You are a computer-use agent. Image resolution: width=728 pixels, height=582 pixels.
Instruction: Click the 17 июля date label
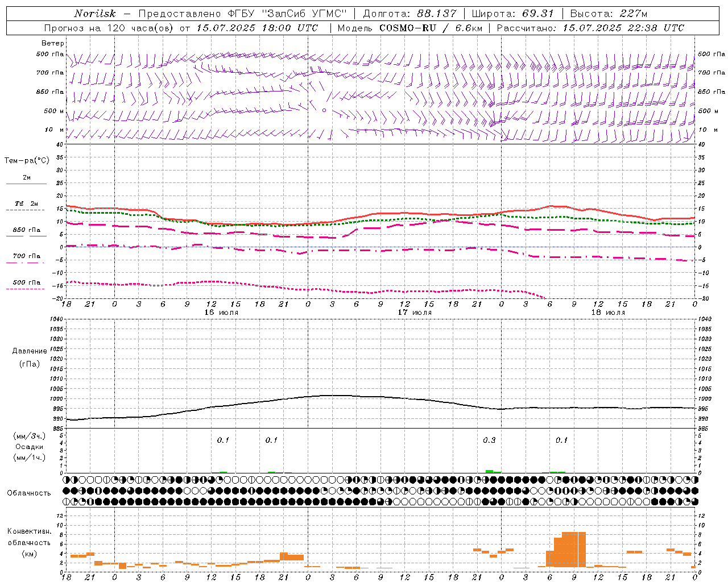415,313
